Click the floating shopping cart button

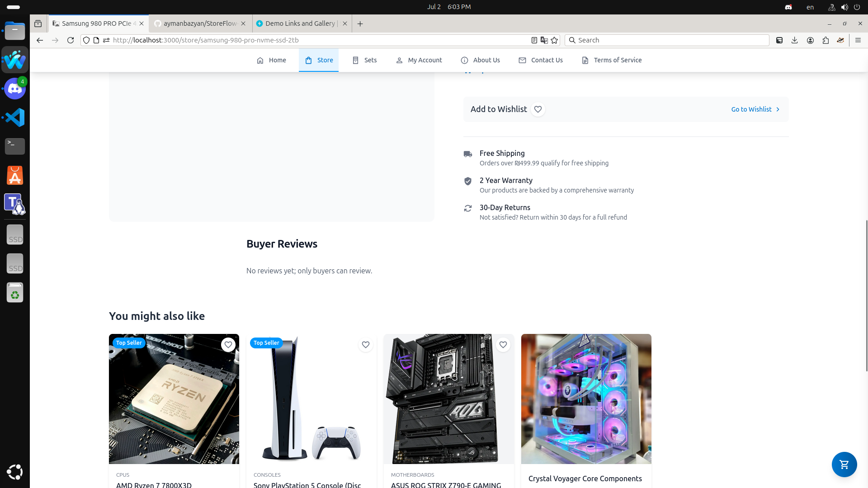pyautogui.click(x=844, y=464)
